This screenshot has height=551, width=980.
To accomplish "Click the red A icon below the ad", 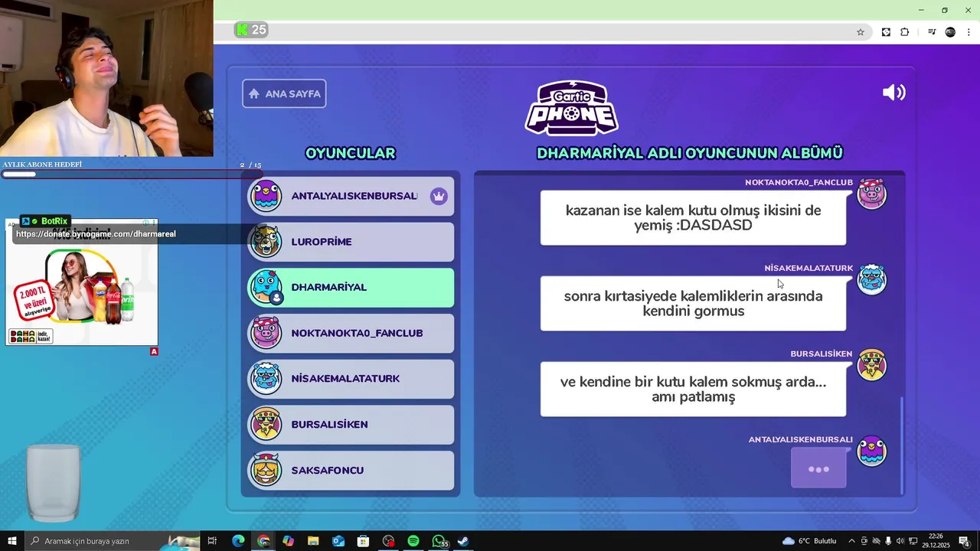I will (x=154, y=351).
